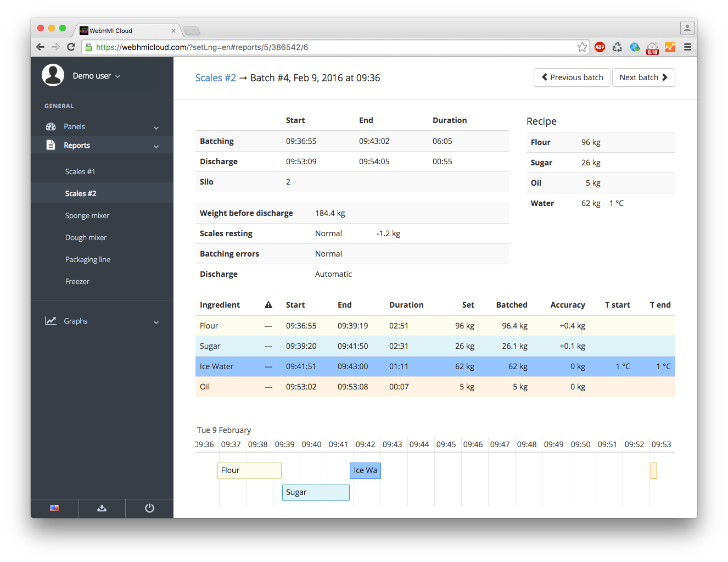Click the Ice Water bar on timeline
The height and width of the screenshot is (562, 728).
click(365, 470)
